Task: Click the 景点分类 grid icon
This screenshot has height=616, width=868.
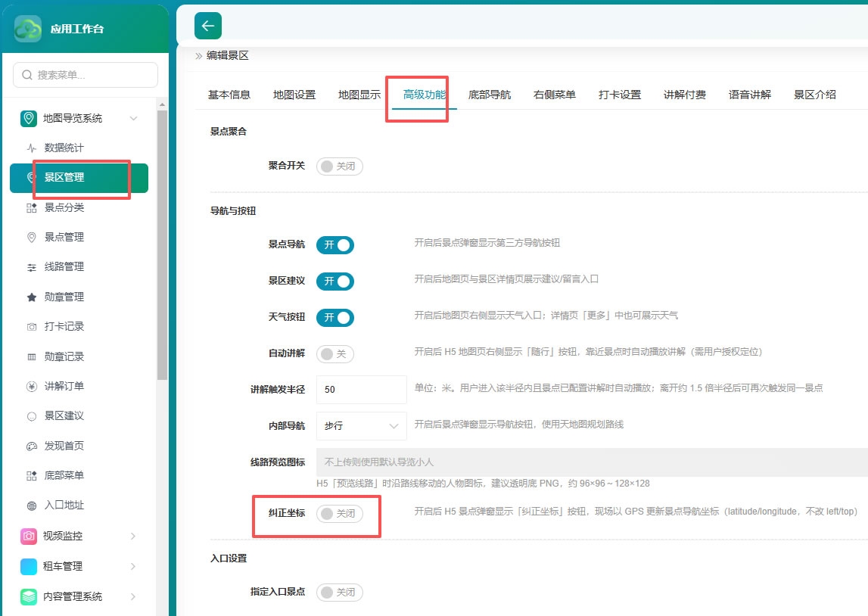Action: pos(32,207)
